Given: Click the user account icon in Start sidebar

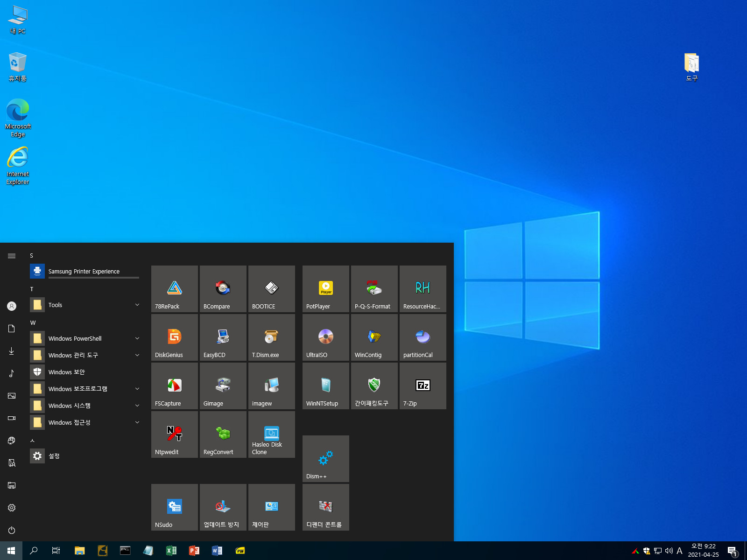Looking at the screenshot, I should (x=12, y=306).
